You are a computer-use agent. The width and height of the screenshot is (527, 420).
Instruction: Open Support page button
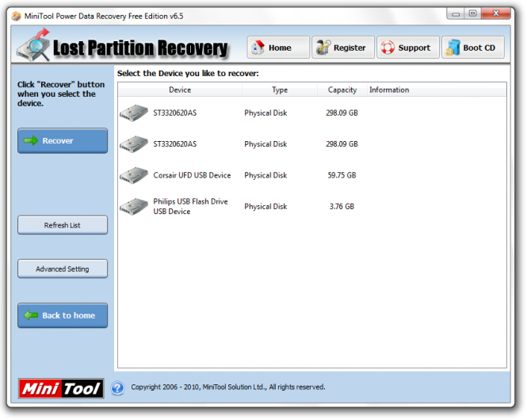point(407,48)
